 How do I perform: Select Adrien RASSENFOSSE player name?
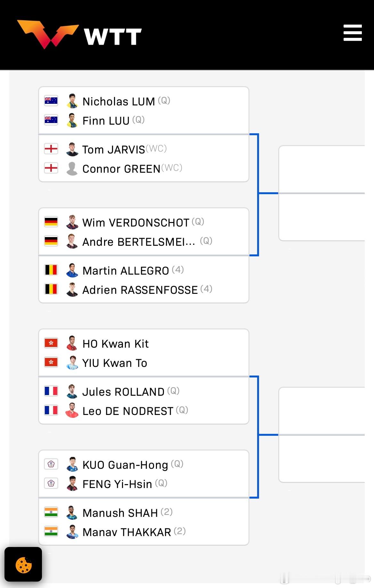pyautogui.click(x=140, y=290)
